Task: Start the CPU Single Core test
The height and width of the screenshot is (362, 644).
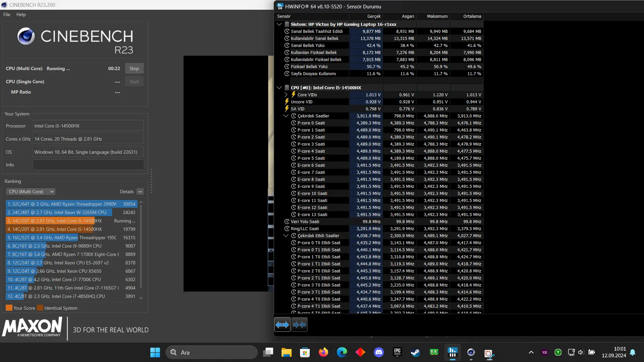Action: (134, 82)
